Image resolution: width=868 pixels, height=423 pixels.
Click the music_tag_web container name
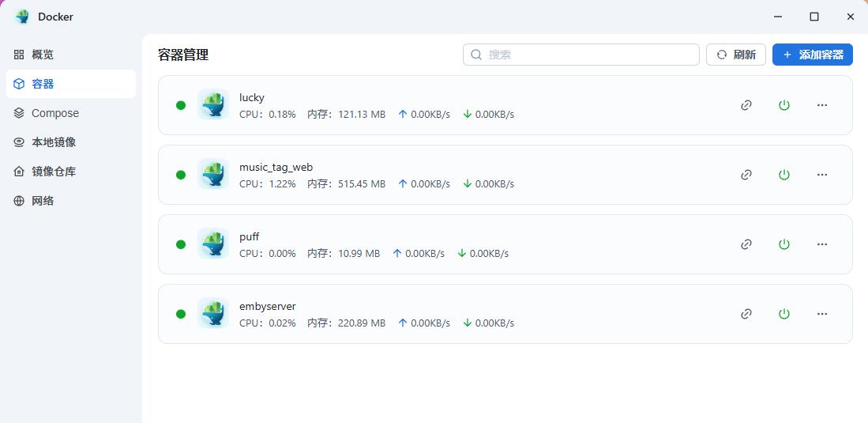(276, 167)
